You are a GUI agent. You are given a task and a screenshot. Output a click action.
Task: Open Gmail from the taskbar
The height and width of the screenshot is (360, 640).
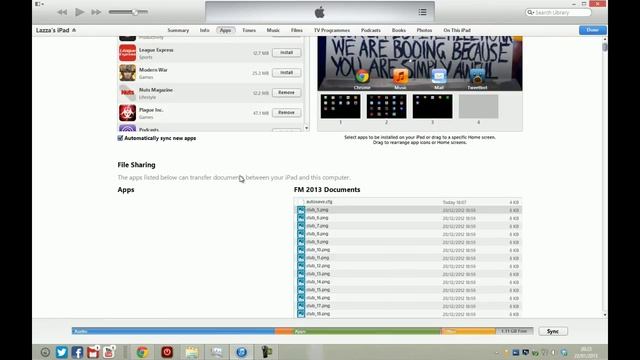[93, 352]
